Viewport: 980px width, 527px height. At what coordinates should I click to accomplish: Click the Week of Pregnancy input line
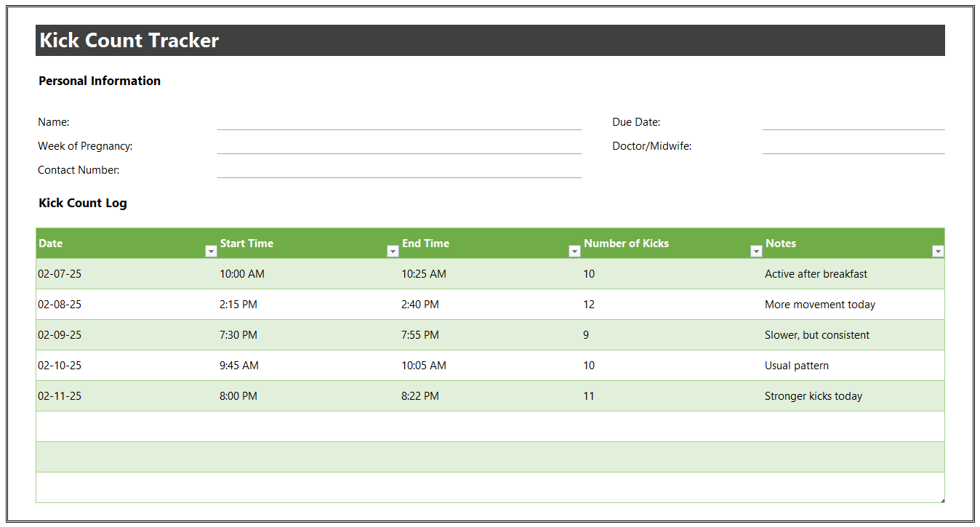399,146
